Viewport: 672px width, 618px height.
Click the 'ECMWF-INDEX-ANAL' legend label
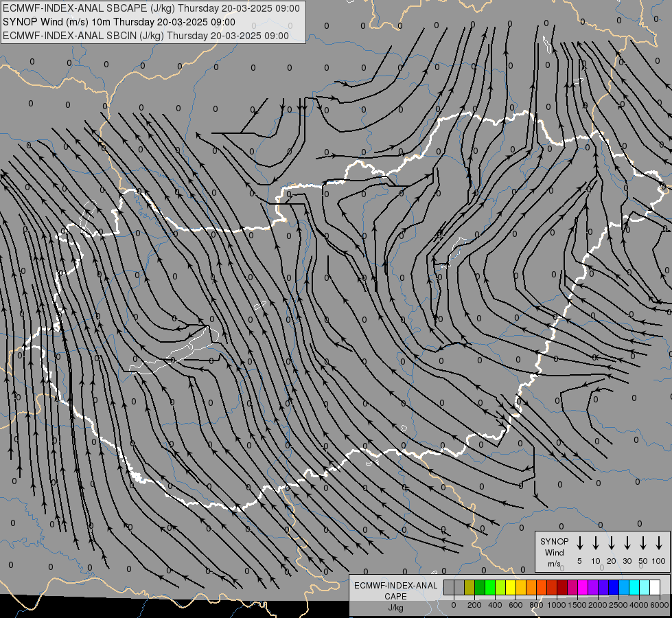click(x=395, y=586)
